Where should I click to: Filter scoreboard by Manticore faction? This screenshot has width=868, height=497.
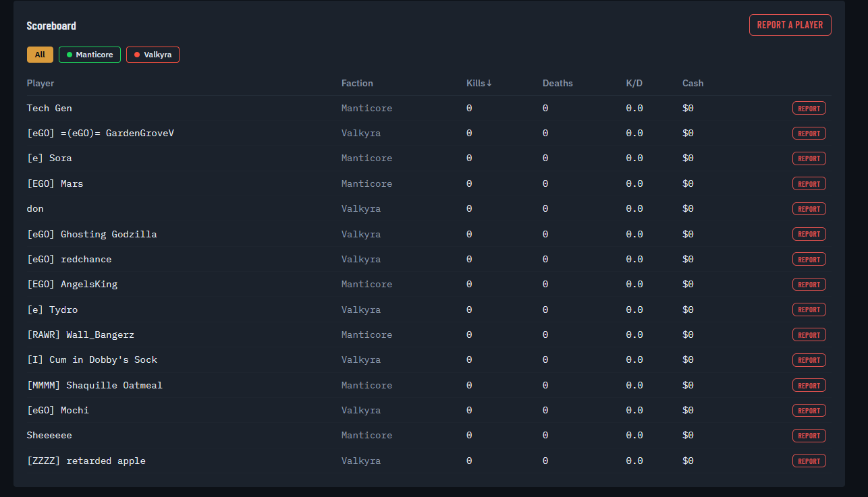90,55
